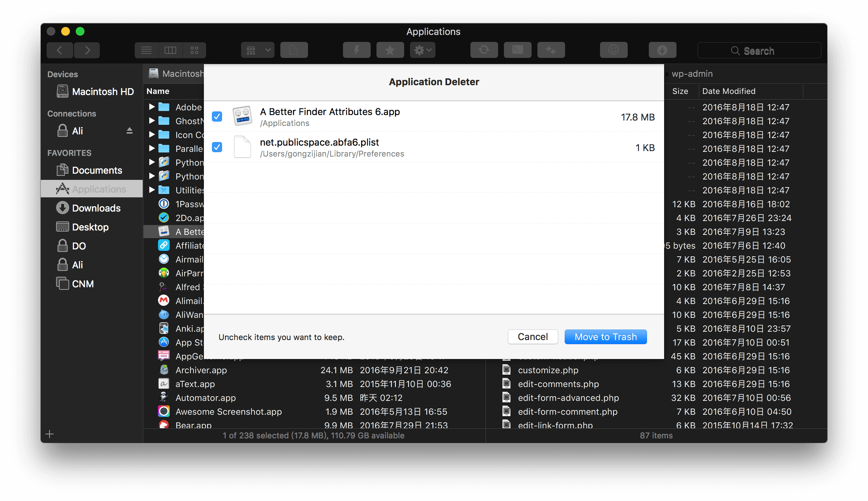Sort by Name column header
This screenshot has width=868, height=501.
coord(158,91)
